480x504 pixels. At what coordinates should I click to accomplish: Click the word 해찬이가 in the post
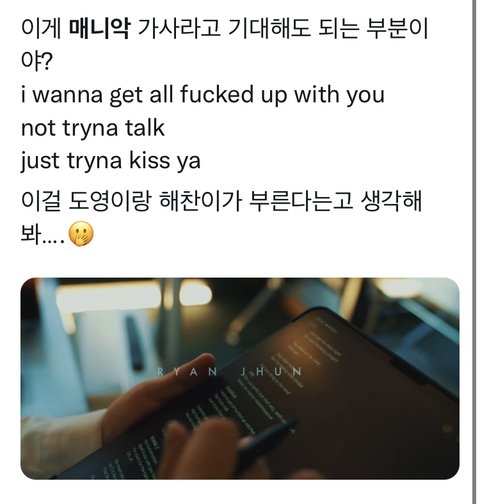tap(200, 201)
